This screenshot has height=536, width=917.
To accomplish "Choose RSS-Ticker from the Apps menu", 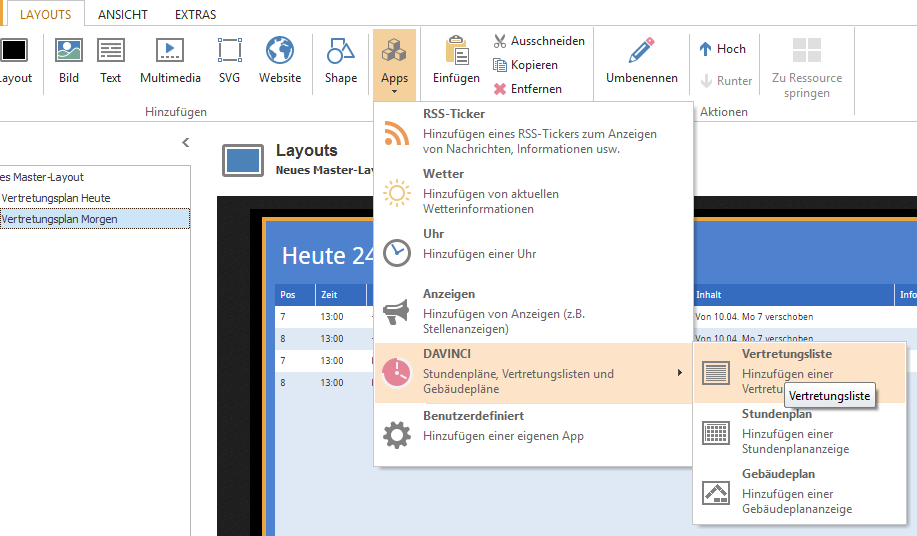I will tap(533, 132).
